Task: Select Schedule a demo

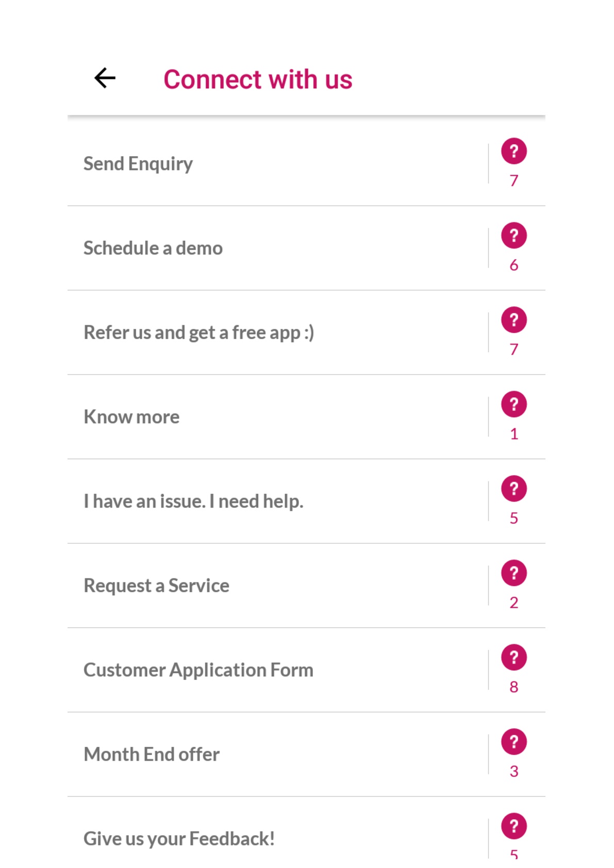Action: tap(153, 248)
